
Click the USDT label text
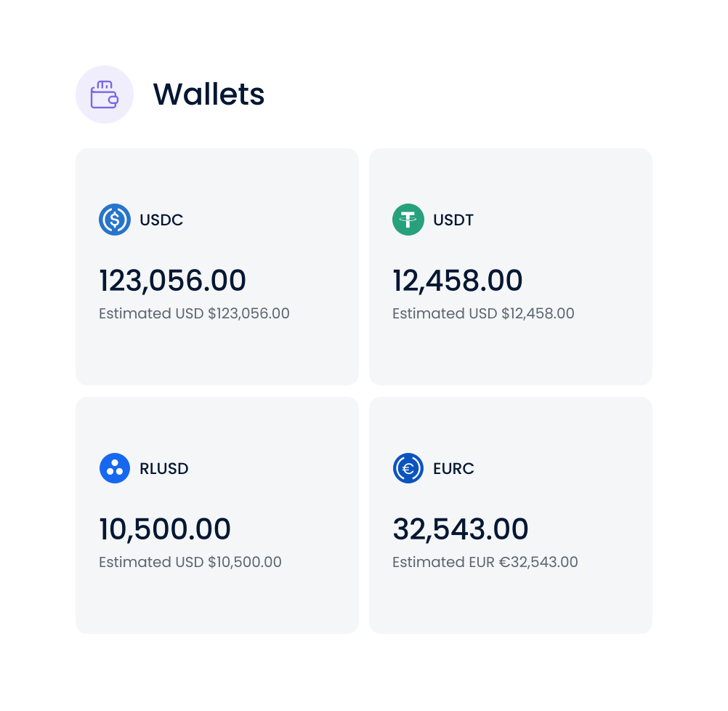click(x=453, y=220)
